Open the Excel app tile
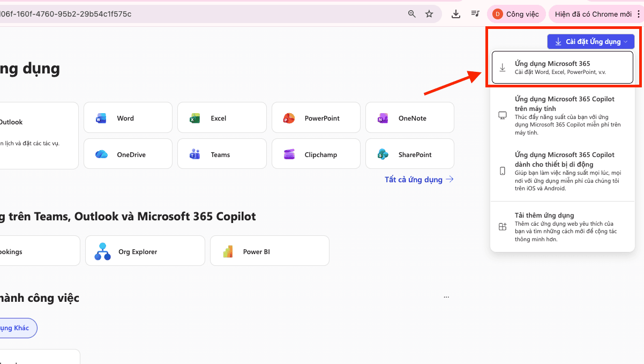 point(222,118)
